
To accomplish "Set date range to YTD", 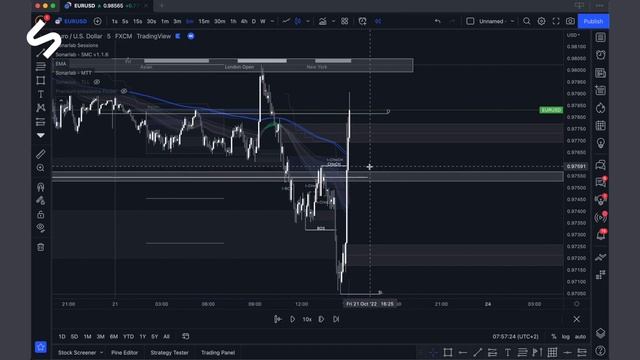I will (129, 337).
